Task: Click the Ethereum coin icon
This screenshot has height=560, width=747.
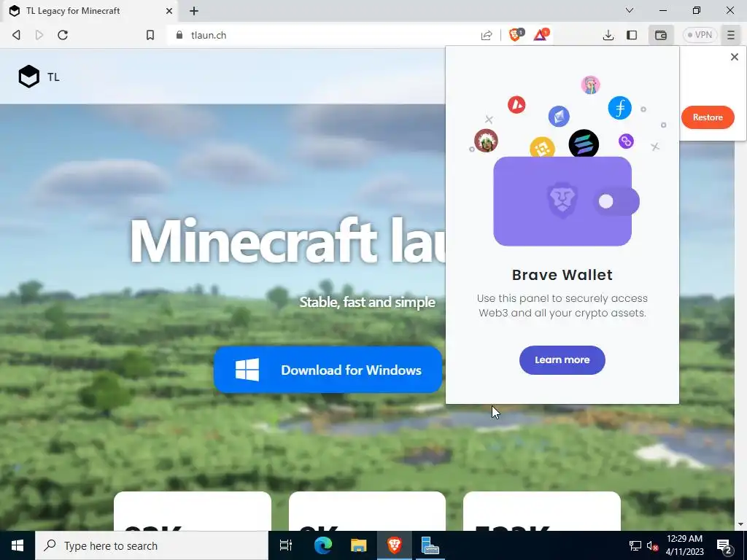Action: [559, 116]
